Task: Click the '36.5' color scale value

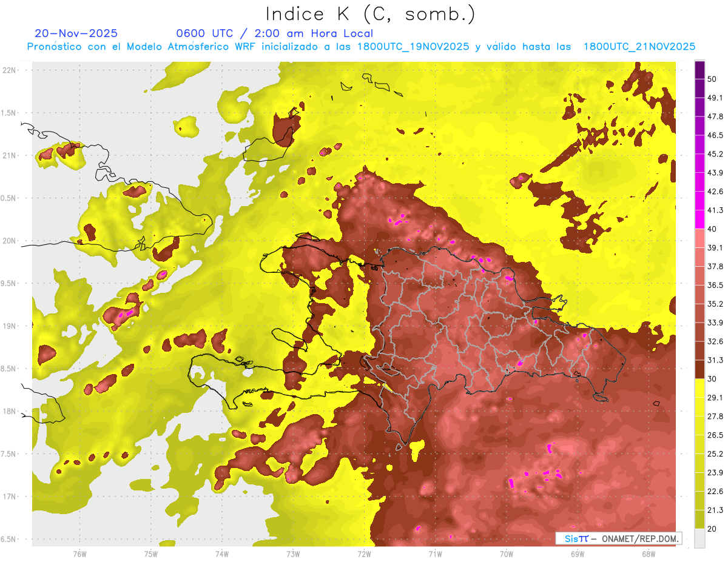Action: tap(715, 285)
